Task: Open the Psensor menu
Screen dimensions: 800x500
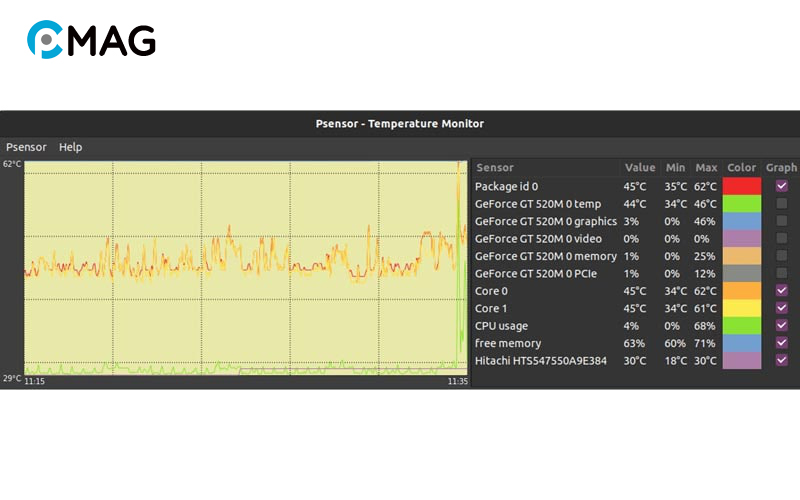Action: [x=26, y=147]
